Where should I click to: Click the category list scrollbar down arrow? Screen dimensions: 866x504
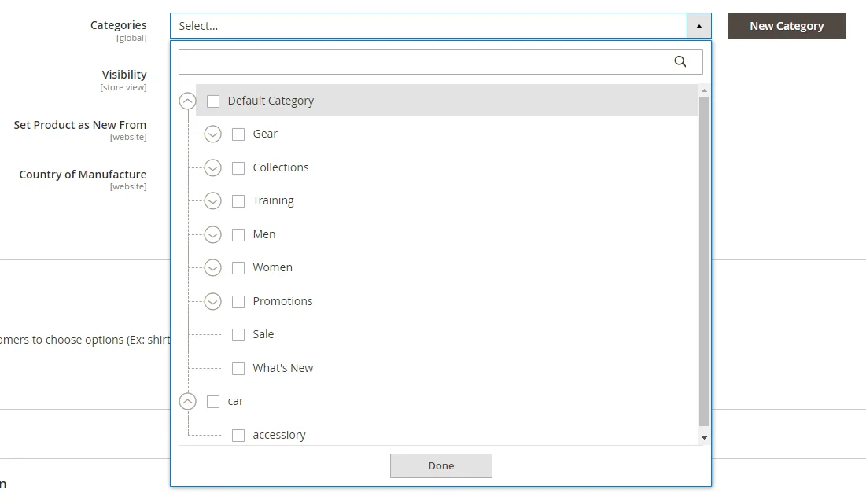pyautogui.click(x=704, y=437)
